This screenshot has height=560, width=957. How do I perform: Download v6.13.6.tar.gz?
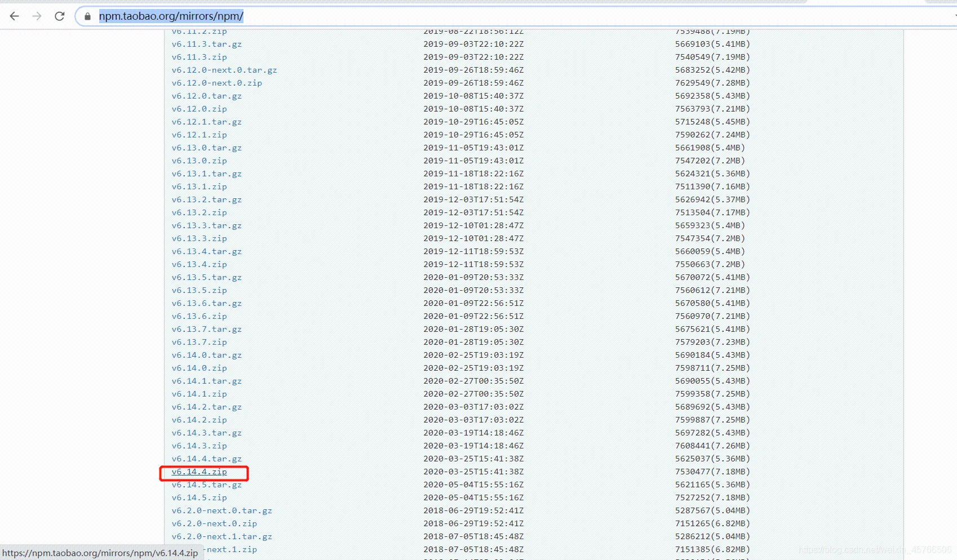[x=207, y=304]
